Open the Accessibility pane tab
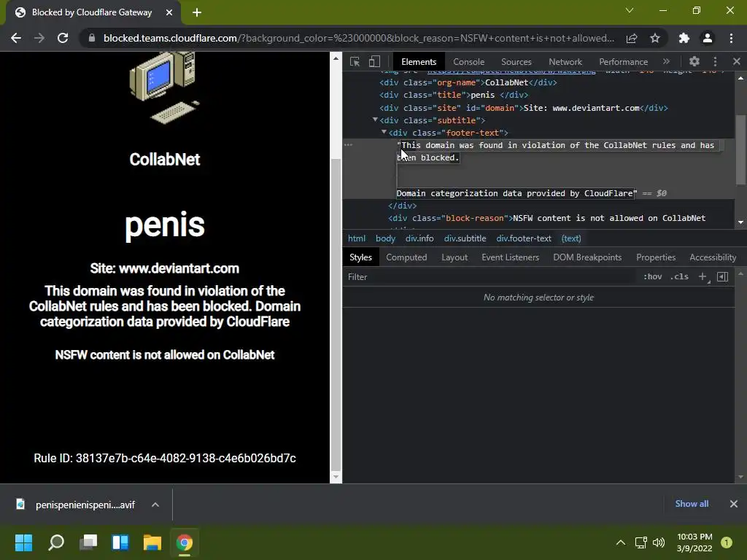The height and width of the screenshot is (560, 747). pyautogui.click(x=712, y=257)
